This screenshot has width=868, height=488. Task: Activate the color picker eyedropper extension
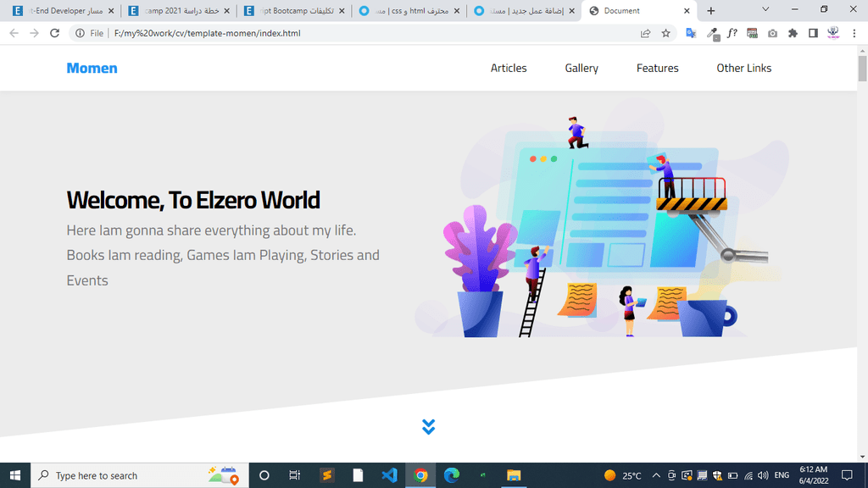[713, 34]
